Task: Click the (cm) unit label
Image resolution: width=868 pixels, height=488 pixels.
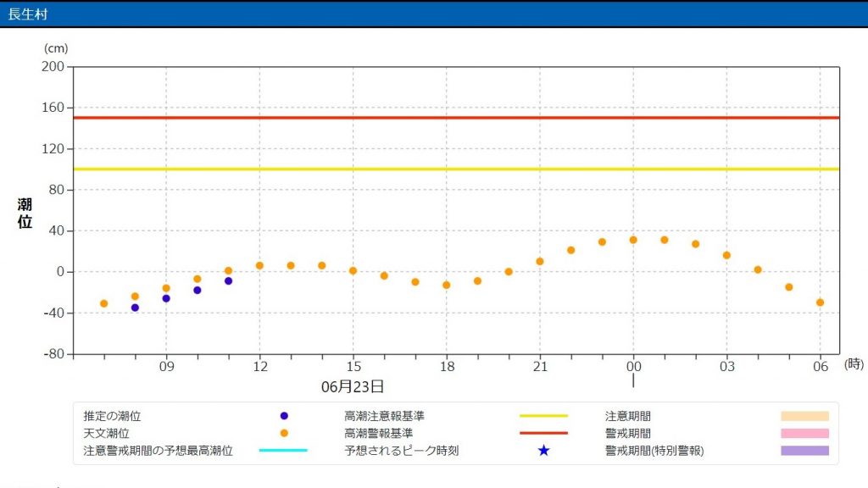Action: [56, 48]
